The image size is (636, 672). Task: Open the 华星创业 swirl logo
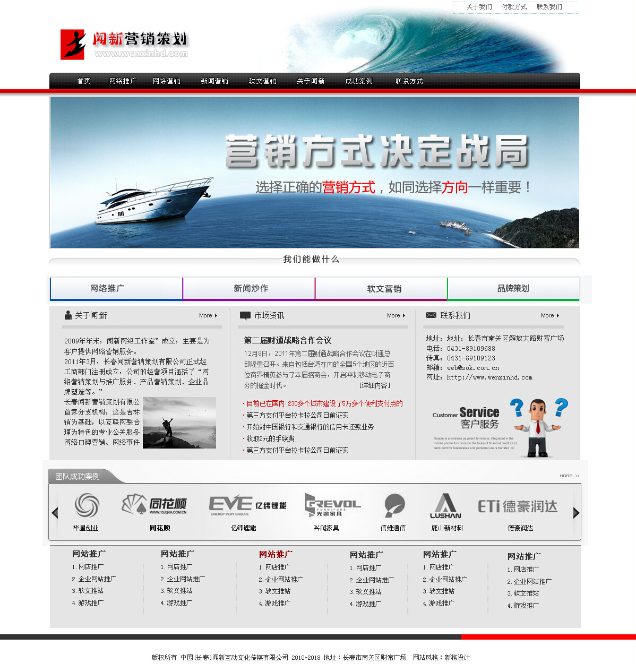tap(87, 505)
